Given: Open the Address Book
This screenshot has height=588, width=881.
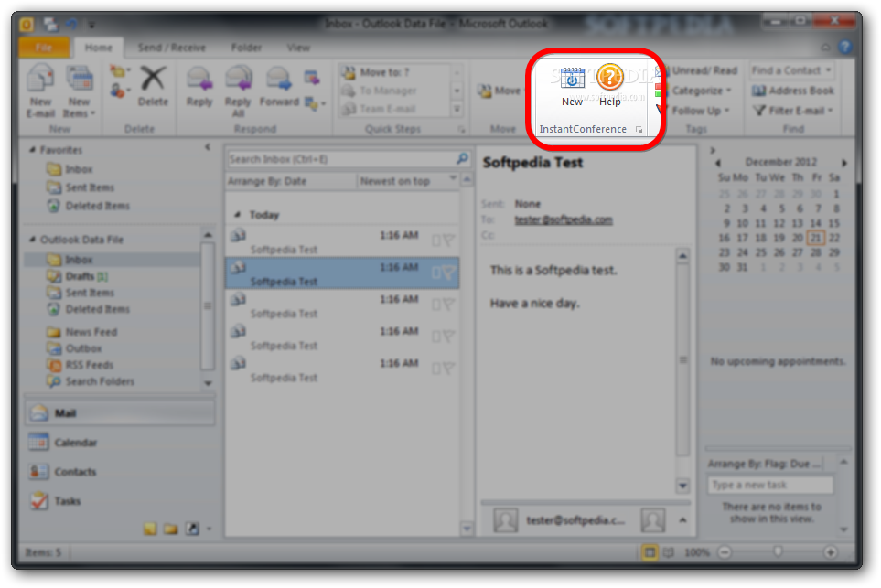Looking at the screenshot, I should coord(793,91).
